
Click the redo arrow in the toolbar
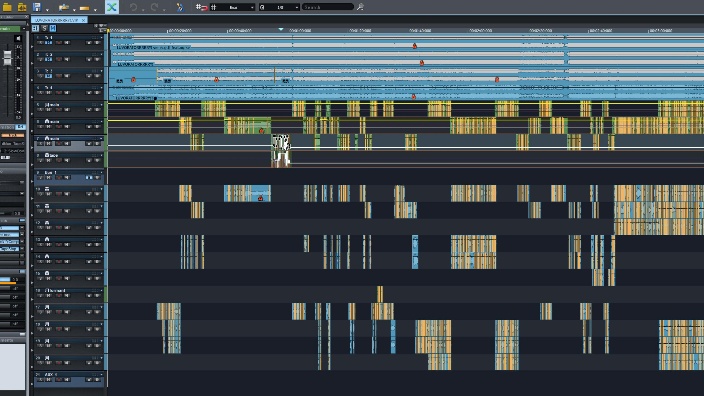pos(154,7)
